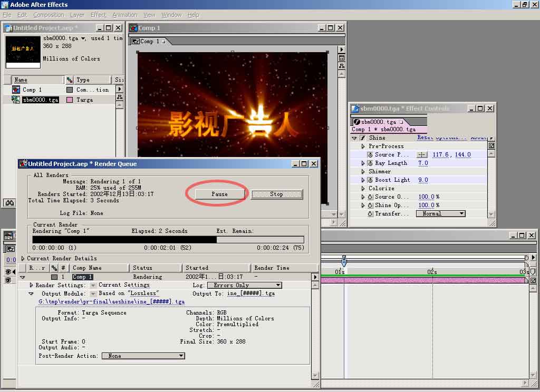The image size is (540, 392).
Task: Click the binoculars find icon in Project window
Action: 9,203
